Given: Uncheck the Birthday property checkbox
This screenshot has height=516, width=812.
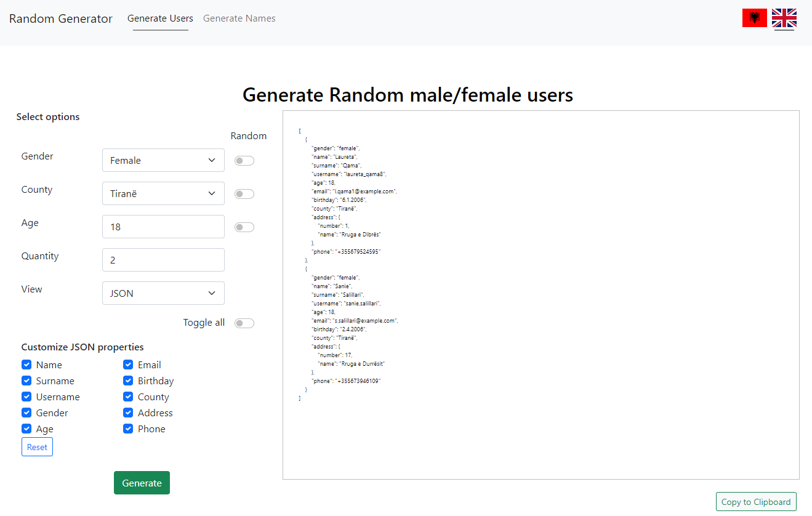Looking at the screenshot, I should (x=128, y=381).
